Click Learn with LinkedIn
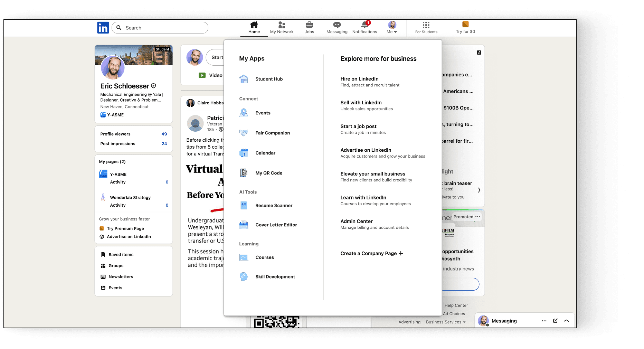Screen dimensions: 644x349 363,198
